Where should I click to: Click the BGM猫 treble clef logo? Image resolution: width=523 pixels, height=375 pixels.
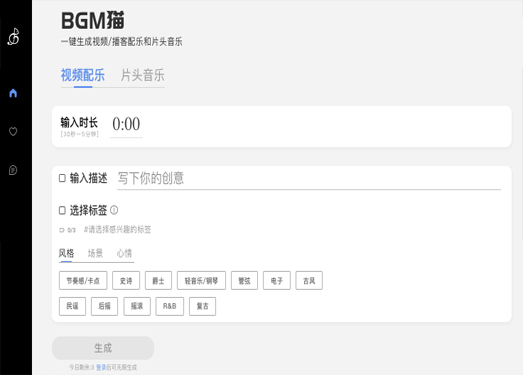pyautogui.click(x=13, y=36)
